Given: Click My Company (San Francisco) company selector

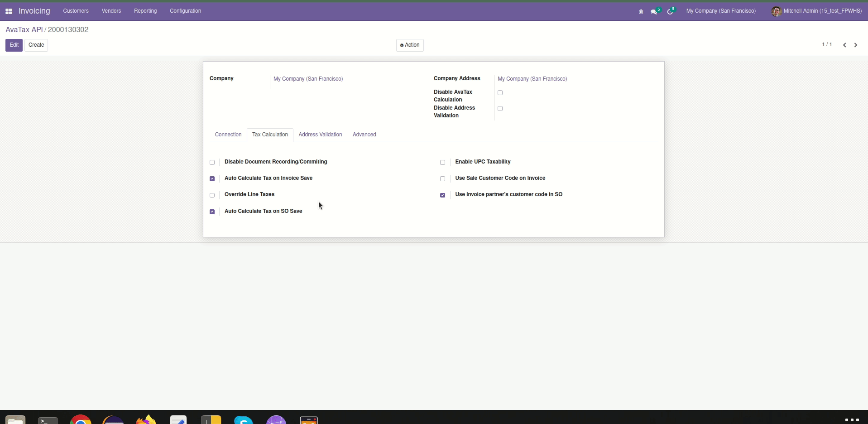Looking at the screenshot, I should [721, 11].
